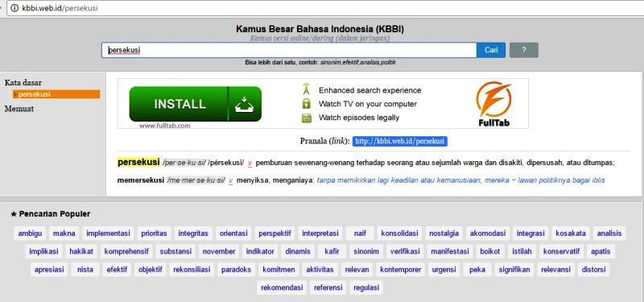Click the gray question mark help button

524,50
